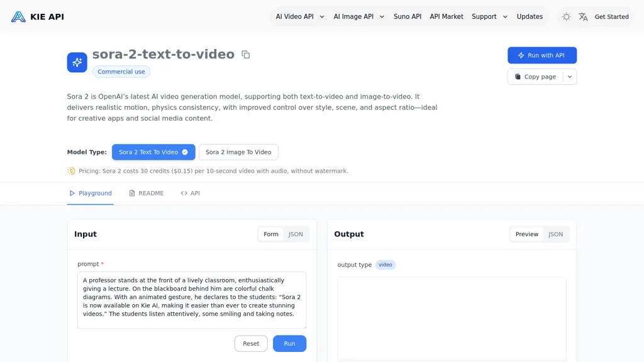Switch Output panel to JSON view

click(x=555, y=234)
